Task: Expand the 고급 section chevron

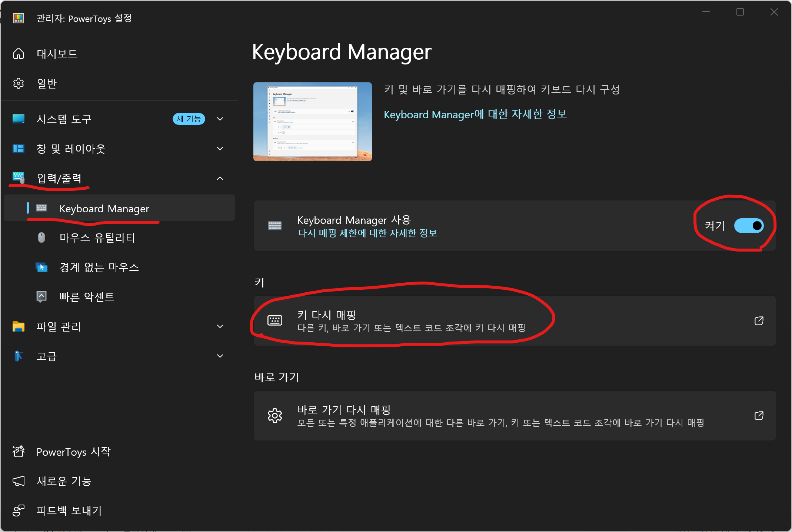Action: point(220,356)
